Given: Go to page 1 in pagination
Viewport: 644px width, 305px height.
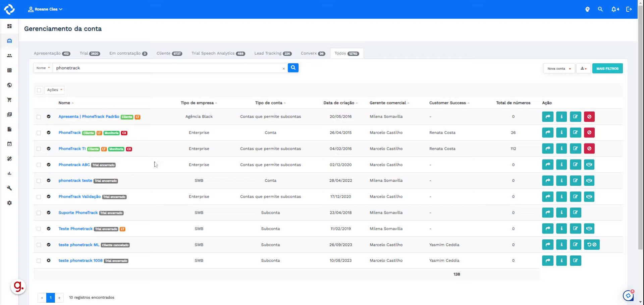Looking at the screenshot, I should click(51, 298).
